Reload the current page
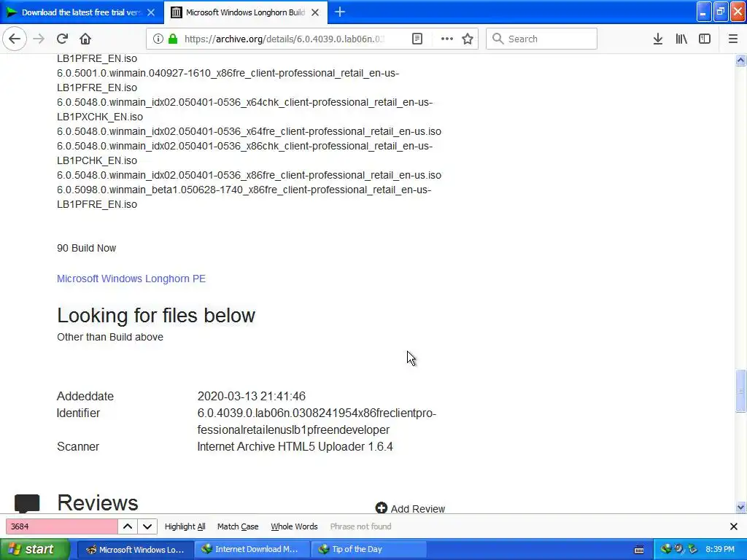Viewport: 747px width, 560px height. [x=62, y=39]
